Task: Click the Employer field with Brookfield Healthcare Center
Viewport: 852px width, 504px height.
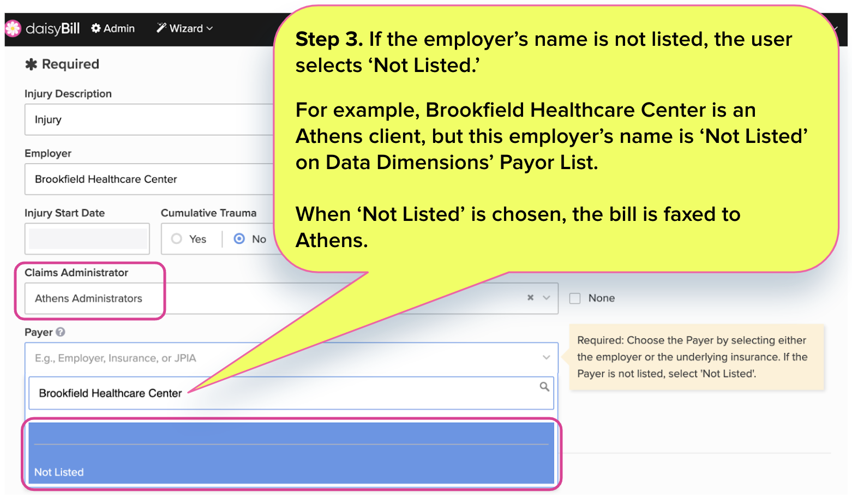Action: [149, 179]
